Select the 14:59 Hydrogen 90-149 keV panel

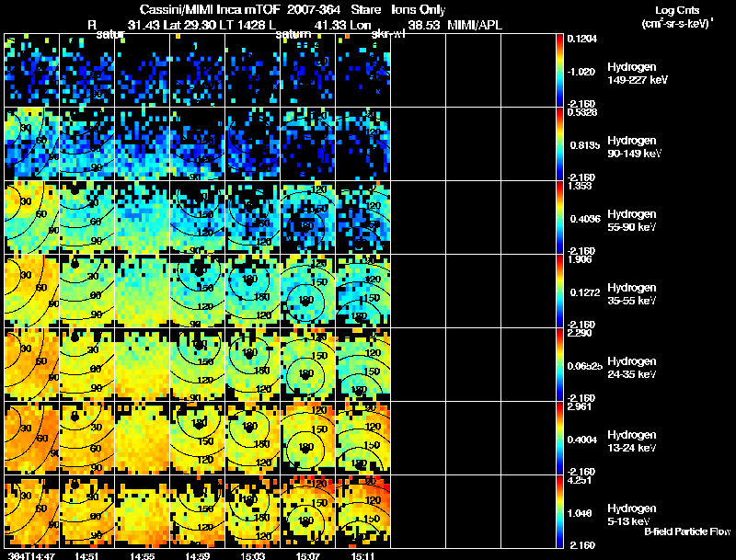coord(198,143)
